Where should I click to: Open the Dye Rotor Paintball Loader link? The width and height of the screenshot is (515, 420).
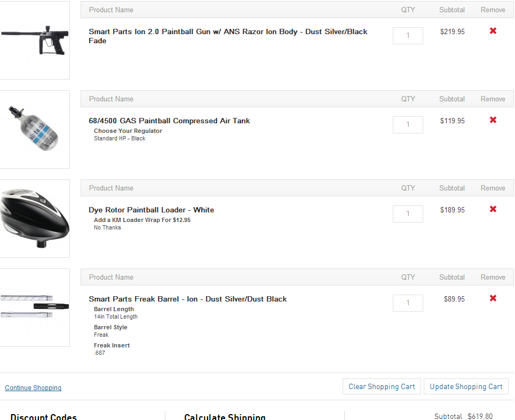point(151,210)
